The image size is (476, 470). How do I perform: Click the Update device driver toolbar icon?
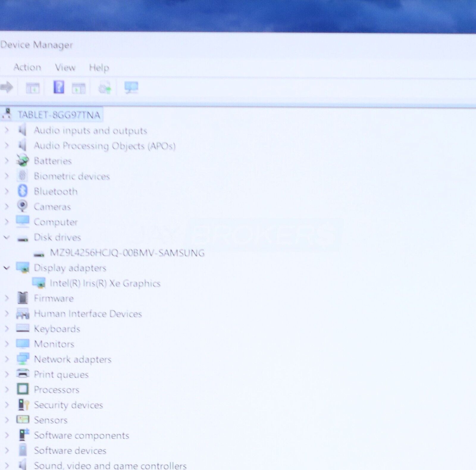tap(105, 88)
